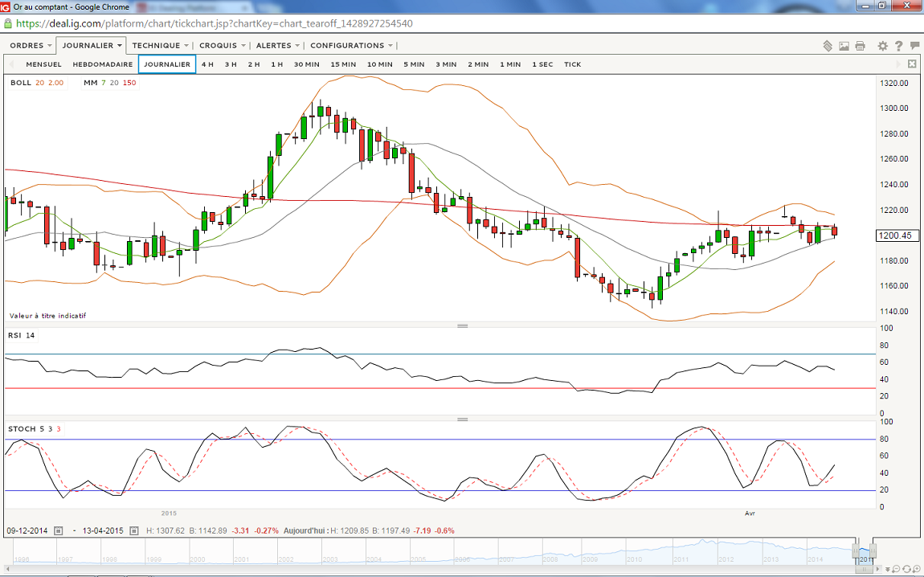This screenshot has height=577, width=924.
Task: Select the 2 MIN timeframe
Action: coord(478,64)
